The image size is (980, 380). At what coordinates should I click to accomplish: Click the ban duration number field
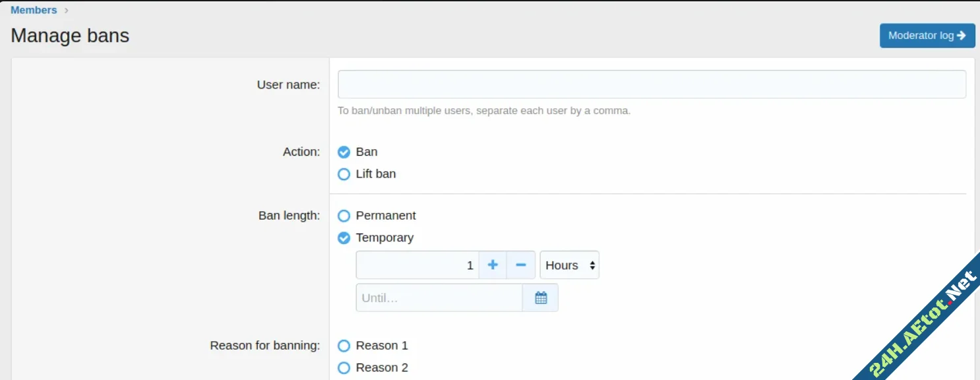(417, 265)
